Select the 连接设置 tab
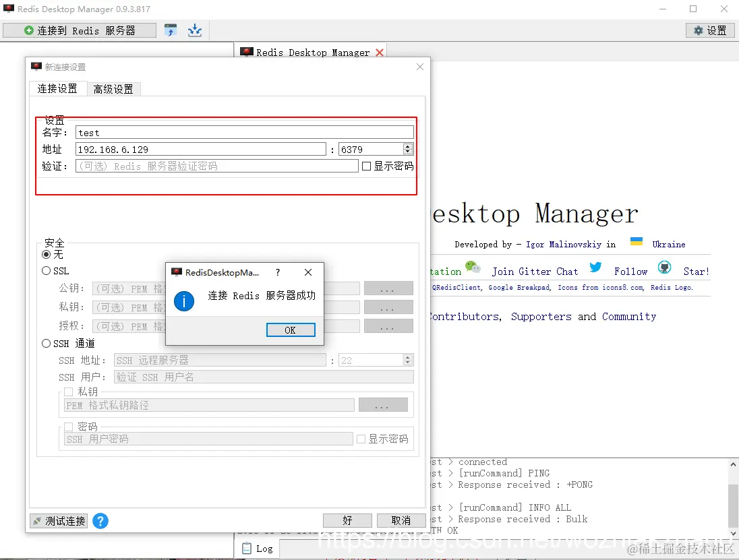Screen dimensions: 739x560 (57, 88)
